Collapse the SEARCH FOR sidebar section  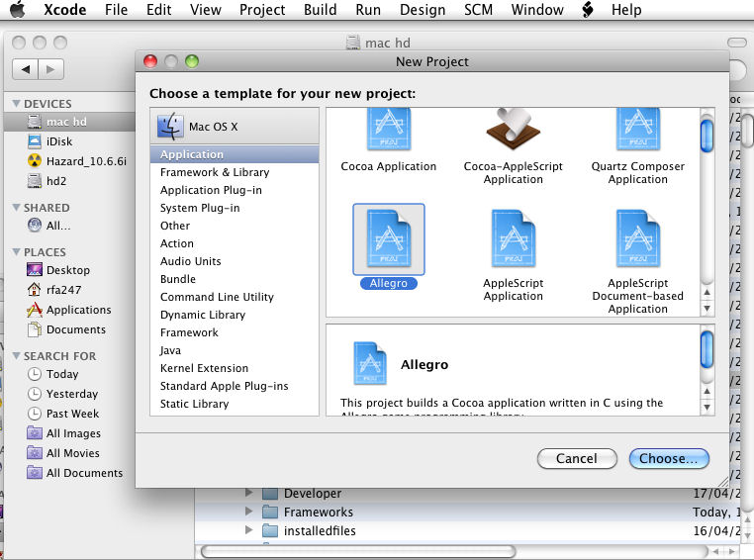click(x=17, y=356)
